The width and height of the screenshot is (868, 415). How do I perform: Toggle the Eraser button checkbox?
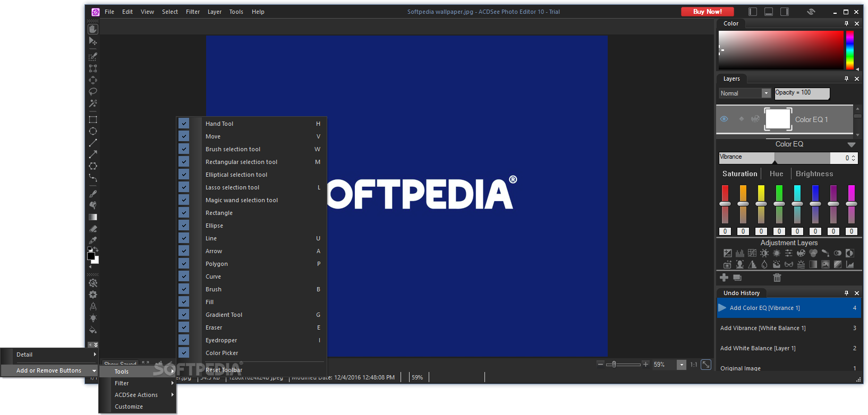(184, 327)
